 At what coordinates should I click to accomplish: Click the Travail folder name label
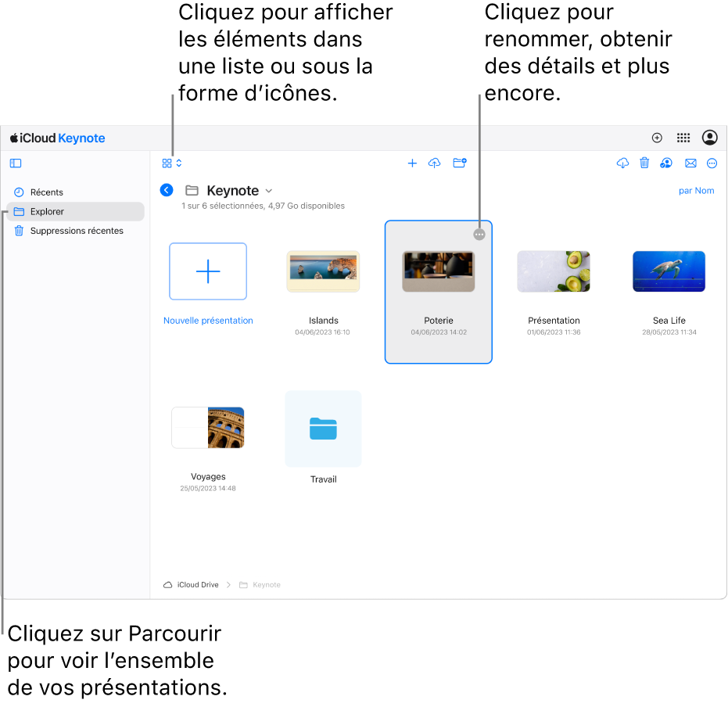[324, 479]
